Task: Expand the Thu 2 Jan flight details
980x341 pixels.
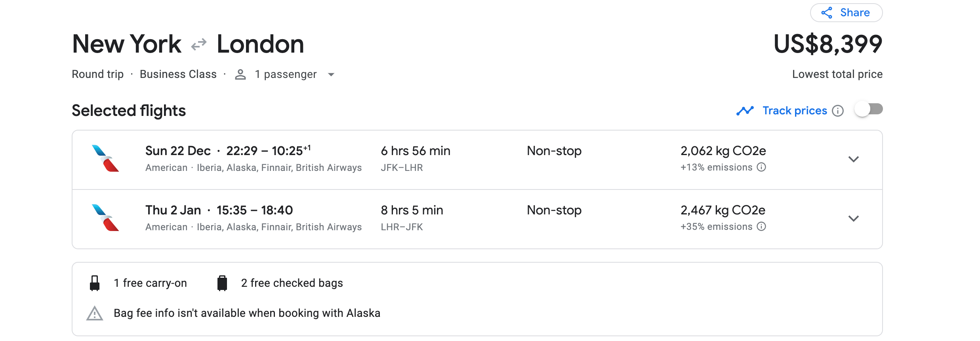Action: [x=853, y=219]
